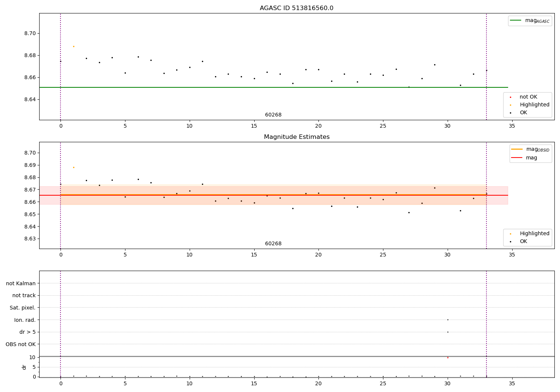The height and width of the screenshot is (392, 560).
Task: Click the red line swatch beside 'mag' legend
Action: 517,158
